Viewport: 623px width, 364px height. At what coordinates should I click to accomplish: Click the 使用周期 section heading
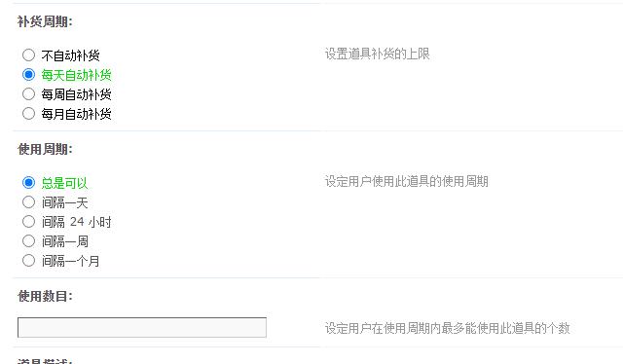pos(45,149)
